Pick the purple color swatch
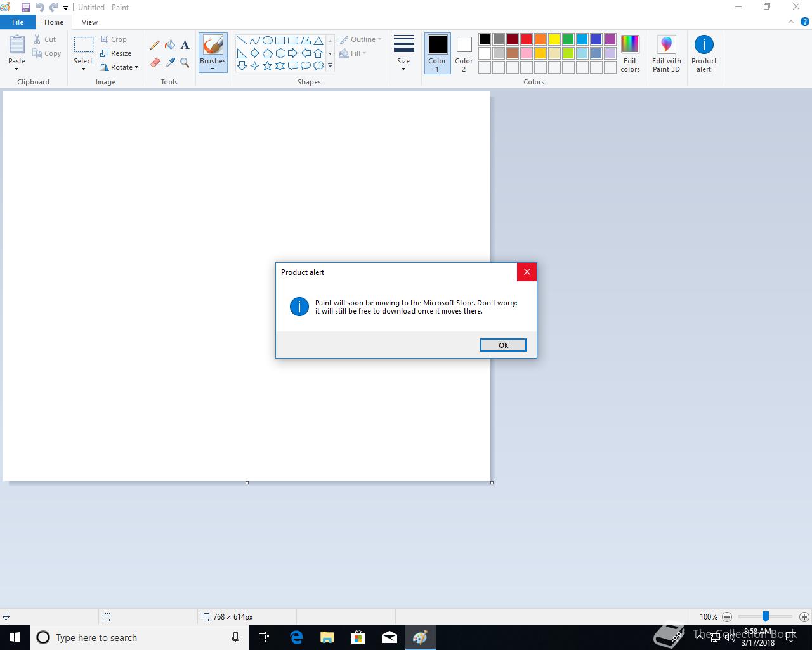The height and width of the screenshot is (650, 812). (x=610, y=39)
